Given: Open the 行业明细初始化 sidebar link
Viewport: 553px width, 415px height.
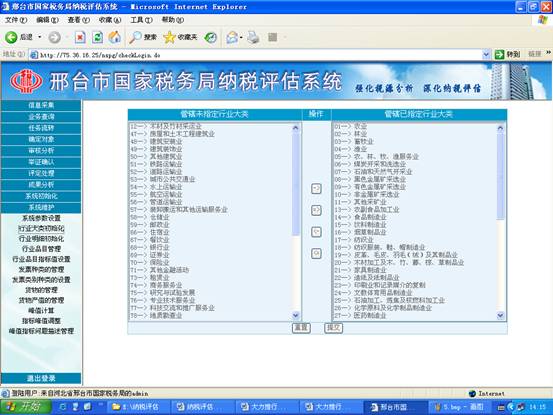Looking at the screenshot, I should point(41,239).
